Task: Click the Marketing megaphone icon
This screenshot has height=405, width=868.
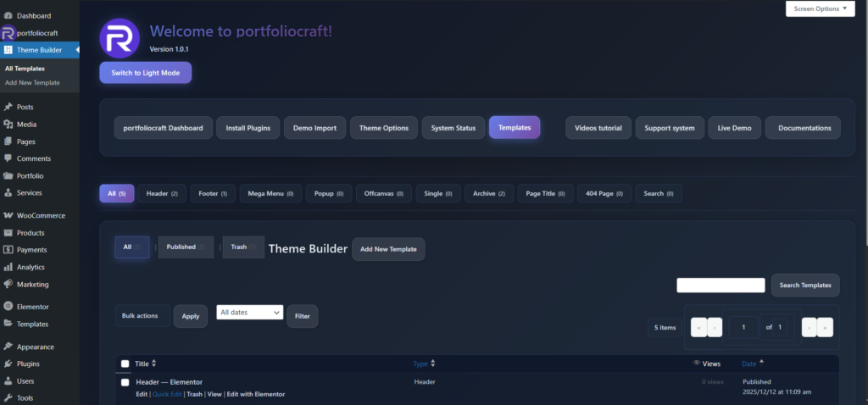Action: [8, 284]
